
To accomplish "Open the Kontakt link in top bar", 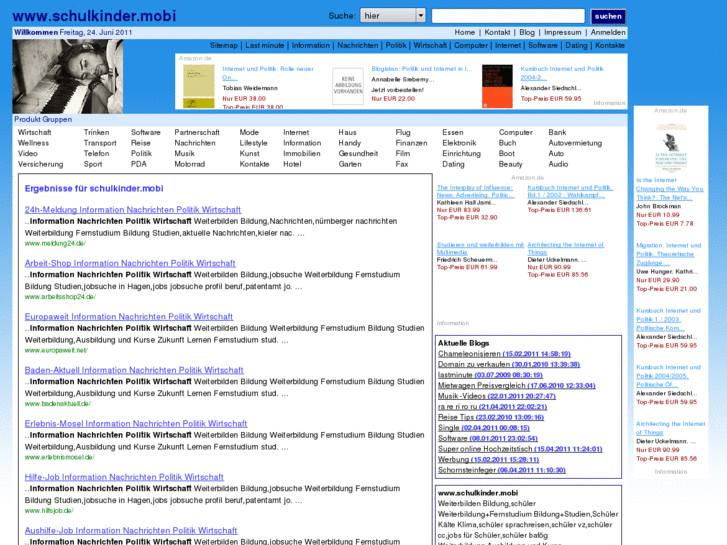I will pyautogui.click(x=497, y=32).
